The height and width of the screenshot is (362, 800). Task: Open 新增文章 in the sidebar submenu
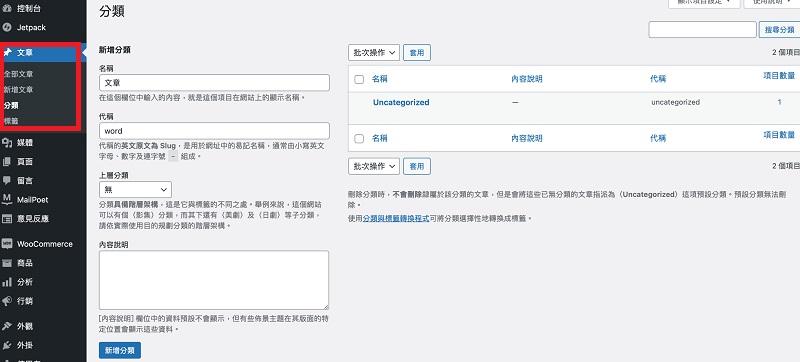tap(18, 90)
